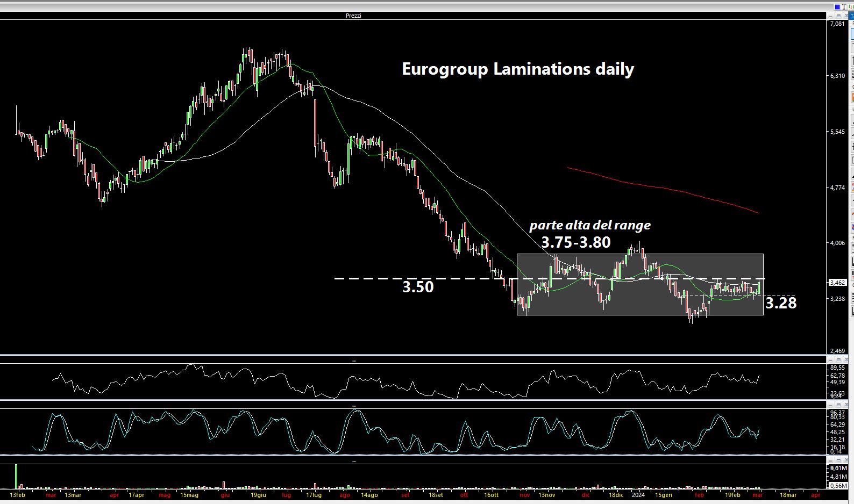Click the 18dic date on time axis
This screenshot has height=504, width=854.
tap(616, 495)
